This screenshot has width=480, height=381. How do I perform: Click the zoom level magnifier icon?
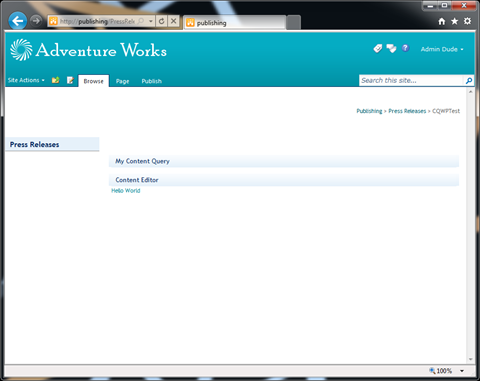tap(432, 370)
